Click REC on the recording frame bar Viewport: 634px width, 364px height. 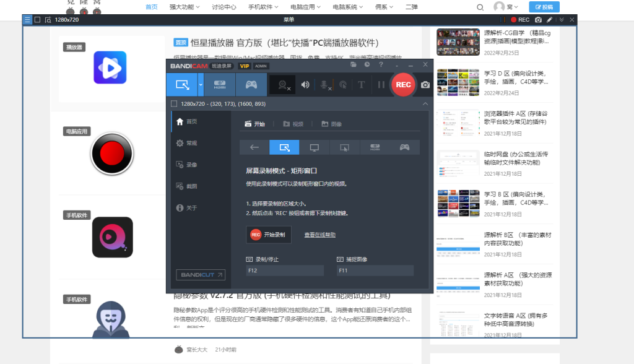(520, 19)
